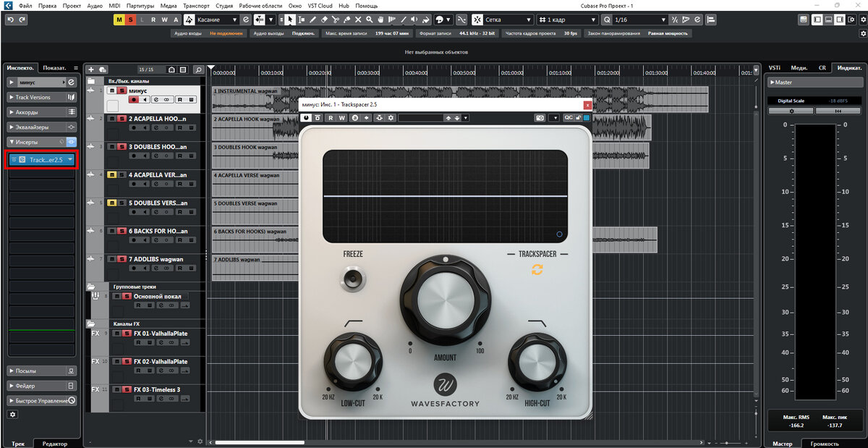Open the Файл menu

tap(25, 5)
